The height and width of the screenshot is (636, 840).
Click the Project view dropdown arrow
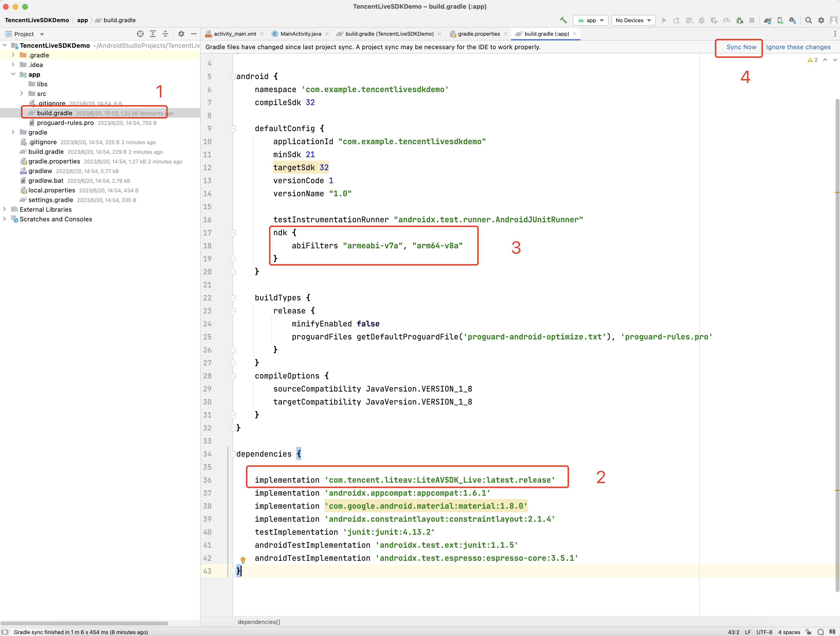pyautogui.click(x=41, y=34)
